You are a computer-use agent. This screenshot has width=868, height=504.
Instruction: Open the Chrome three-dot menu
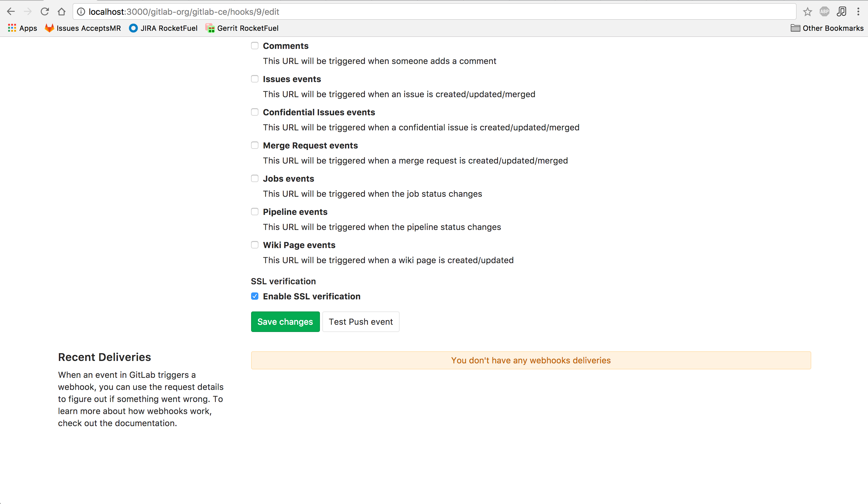858,12
